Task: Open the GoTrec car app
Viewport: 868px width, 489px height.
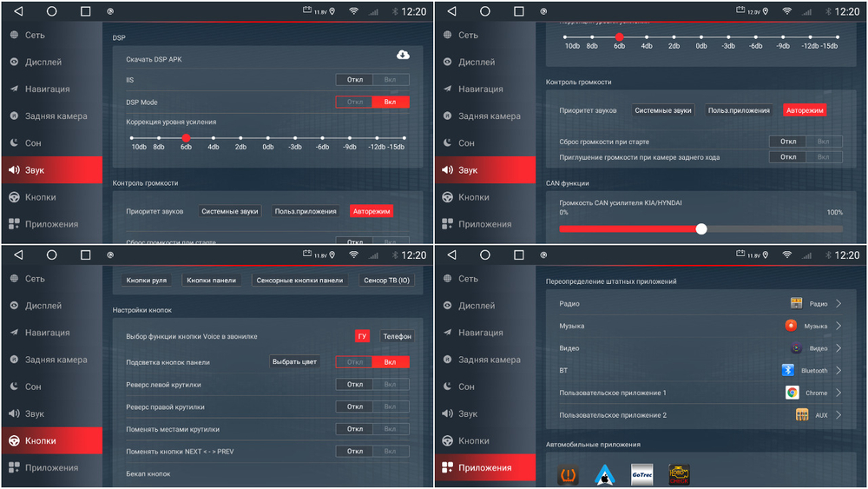Action: [642, 474]
